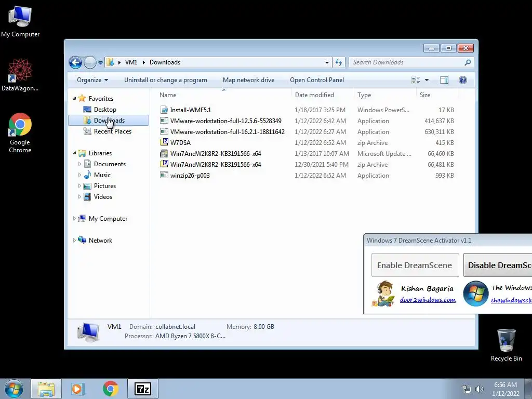Open recent locations dropdown beside Forward
532x399 pixels.
point(100,63)
